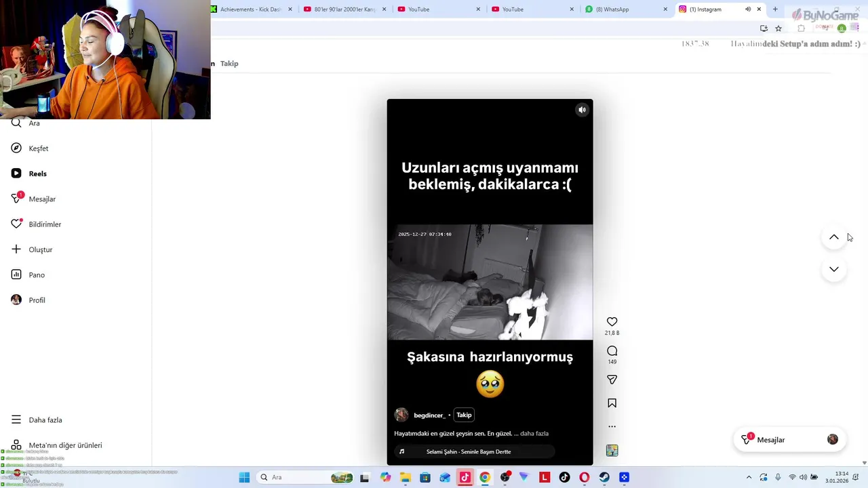The height and width of the screenshot is (488, 868).
Task: Switch to the 80'ler 90'lar 2000'ler tab
Action: point(345,9)
